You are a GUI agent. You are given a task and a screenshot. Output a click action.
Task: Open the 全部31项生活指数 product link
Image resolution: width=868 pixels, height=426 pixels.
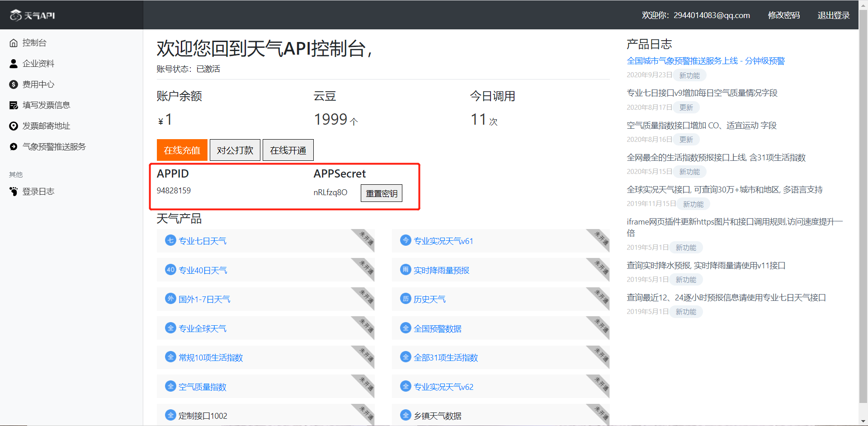pyautogui.click(x=446, y=358)
